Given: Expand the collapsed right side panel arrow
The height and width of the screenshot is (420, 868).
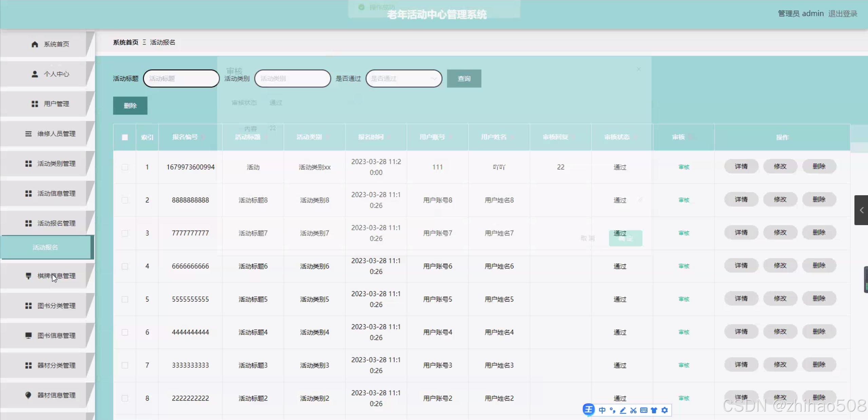Looking at the screenshot, I should [861, 210].
